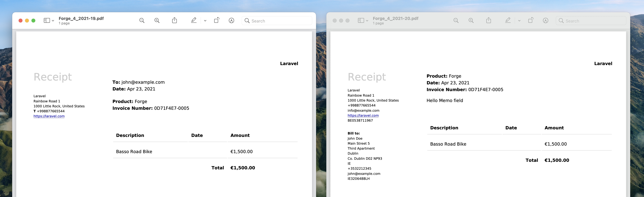Open https://laravel.com link in left receipt
The height and width of the screenshot is (197, 644).
tap(49, 116)
